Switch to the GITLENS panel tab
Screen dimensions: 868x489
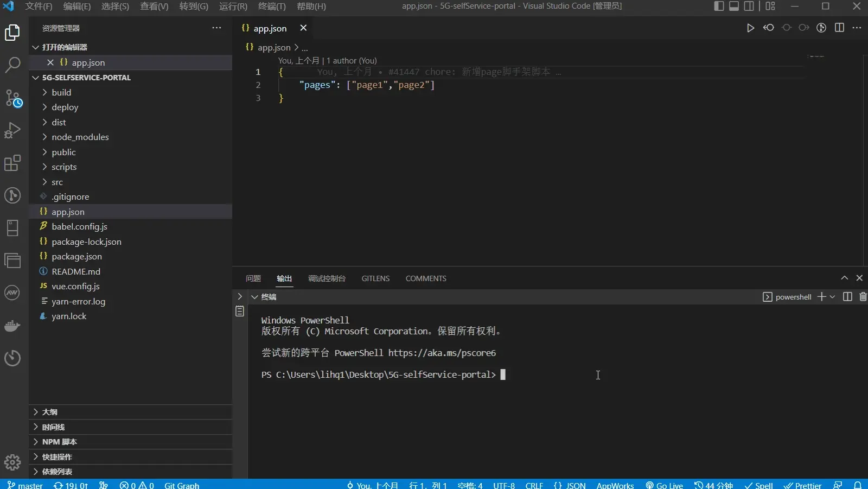pos(375,278)
